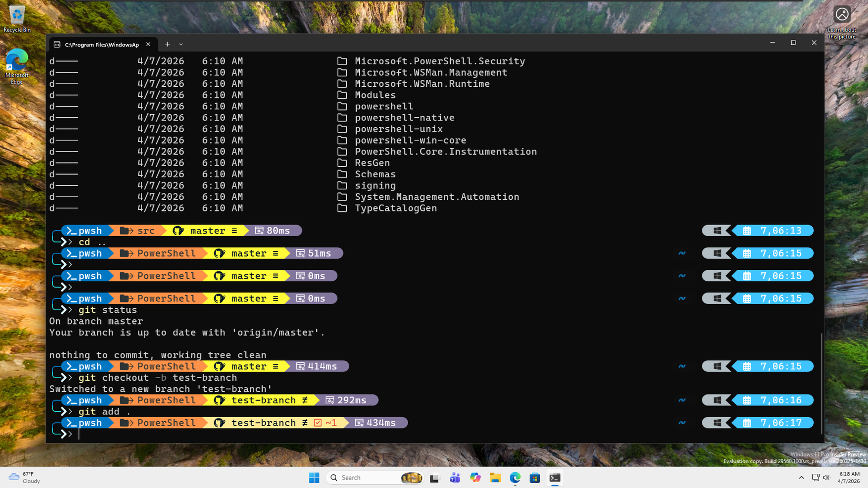Click the 'git status' command line
This screenshot has width=868, height=488.
[x=108, y=310]
